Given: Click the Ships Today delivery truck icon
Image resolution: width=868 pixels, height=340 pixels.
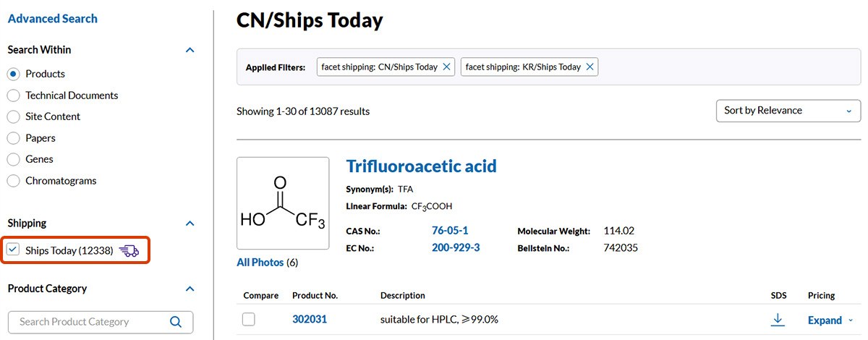Looking at the screenshot, I should coord(129,251).
